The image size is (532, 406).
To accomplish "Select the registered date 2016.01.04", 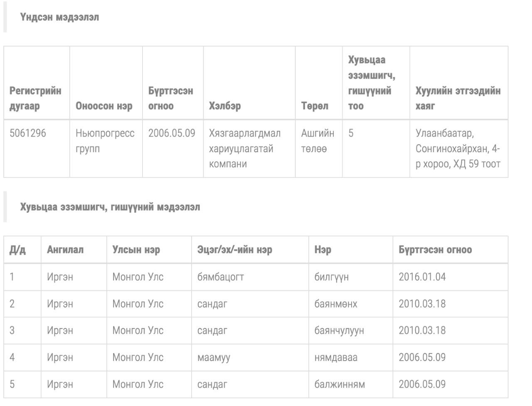I will click(x=422, y=277).
